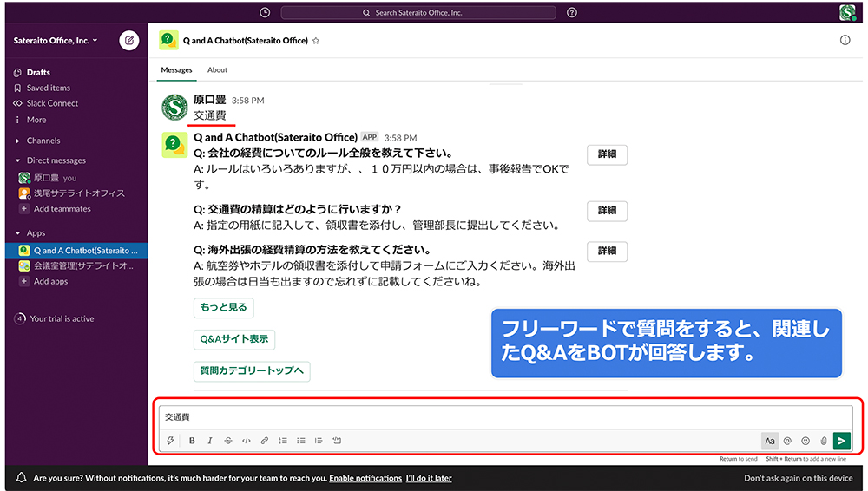868x491 pixels.
Task: Toggle strikethrough formatting
Action: pos(228,441)
